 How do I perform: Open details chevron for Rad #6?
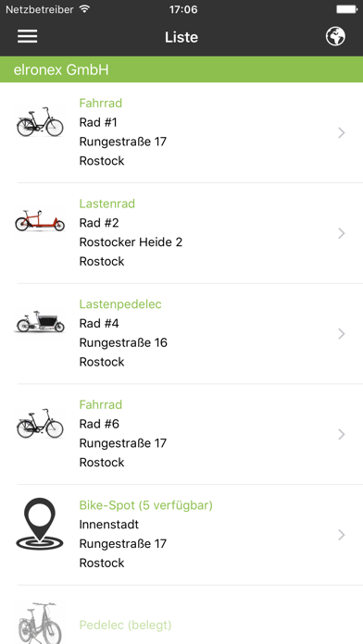341,434
